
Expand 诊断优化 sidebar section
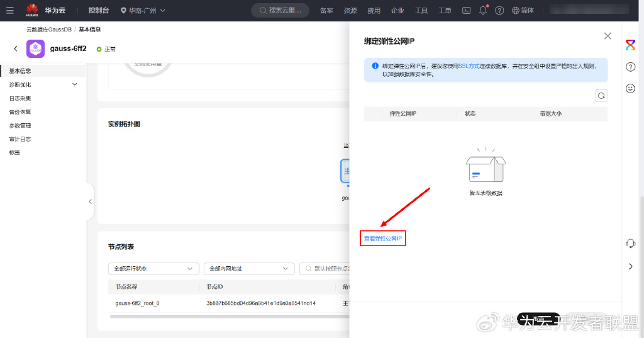[43, 84]
